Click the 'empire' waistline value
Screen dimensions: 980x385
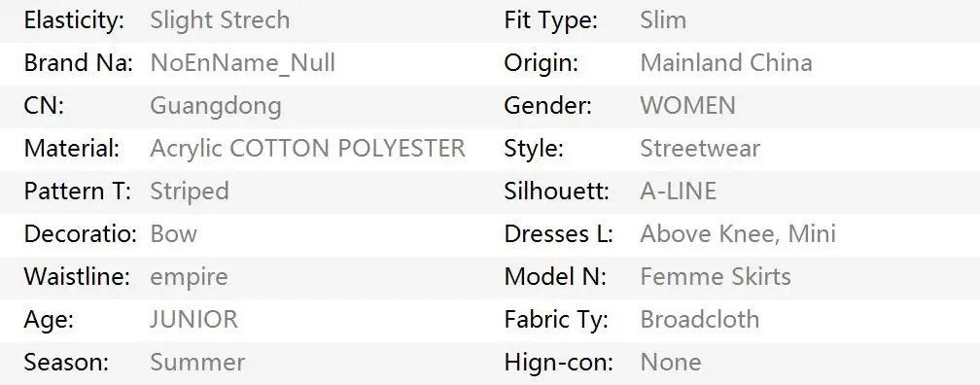click(189, 277)
